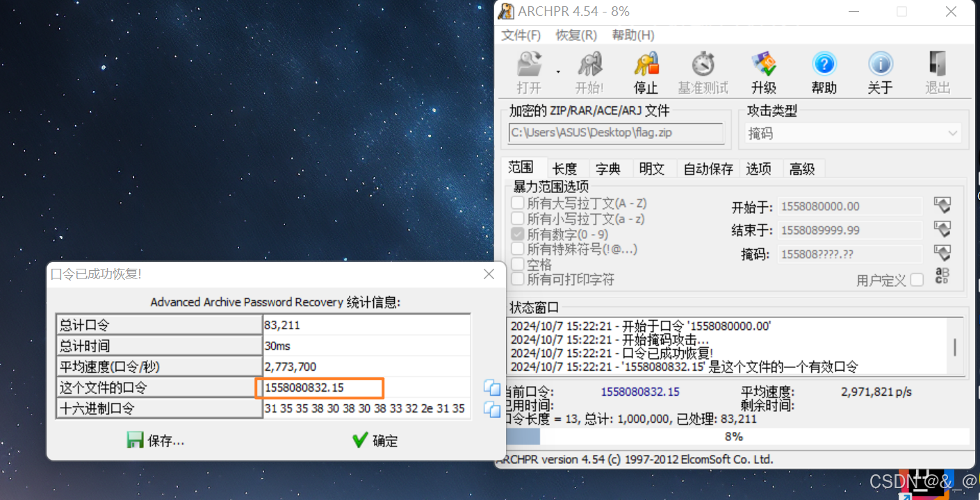Image resolution: width=980 pixels, height=500 pixels.
Task: Click the 结束于 input field
Action: click(849, 230)
